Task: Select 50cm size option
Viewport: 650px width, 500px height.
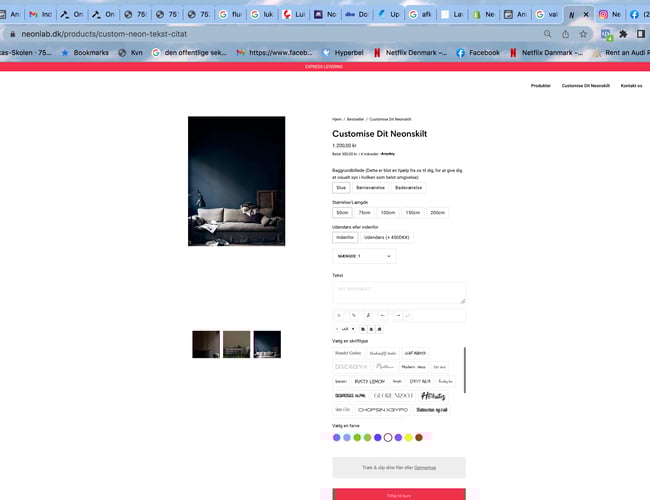Action: pyautogui.click(x=342, y=213)
